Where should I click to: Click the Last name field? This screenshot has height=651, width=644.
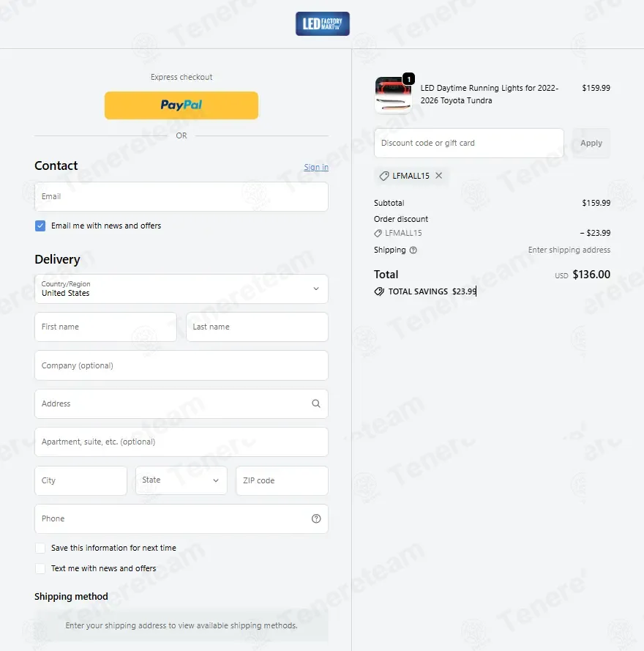[x=257, y=327]
